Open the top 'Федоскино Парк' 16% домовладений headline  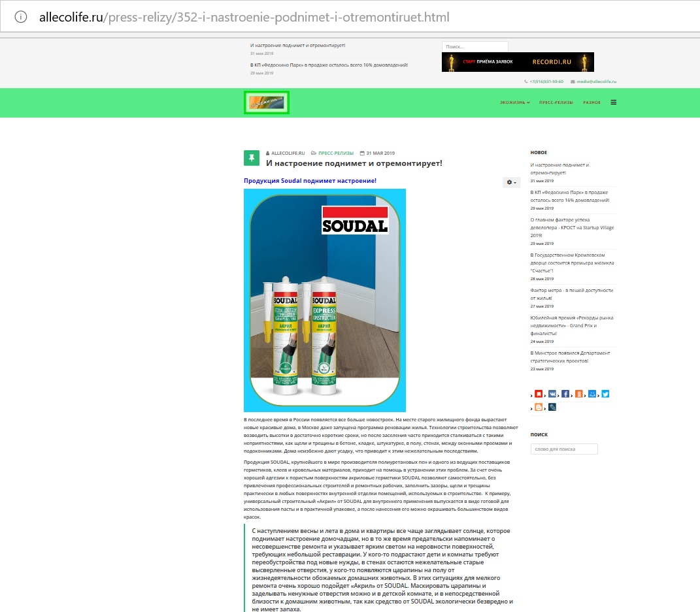[x=329, y=65]
